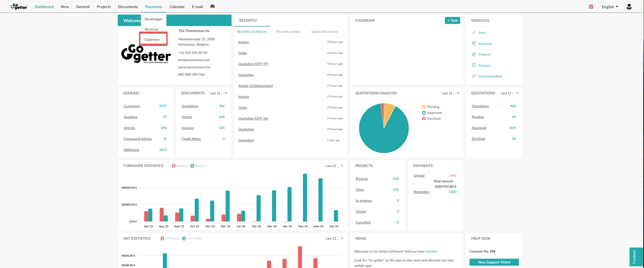Click the Finance module icon
Screen dimensions: 644x268
(474, 65)
